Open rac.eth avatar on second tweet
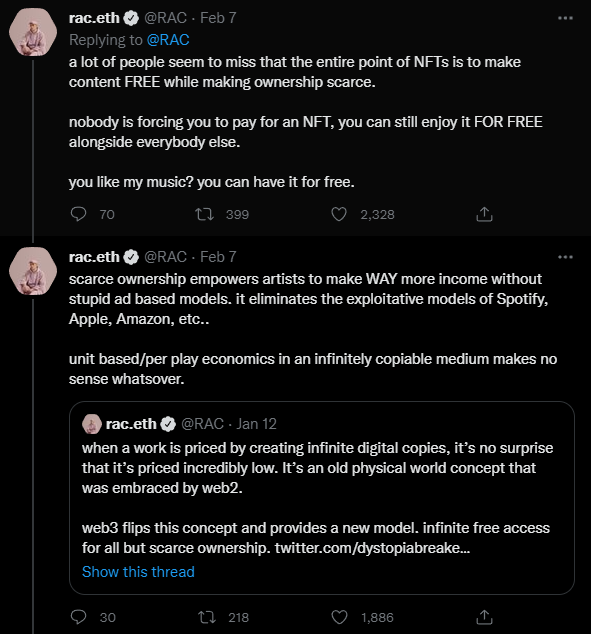Viewport: 591px width, 634px height. click(x=33, y=271)
